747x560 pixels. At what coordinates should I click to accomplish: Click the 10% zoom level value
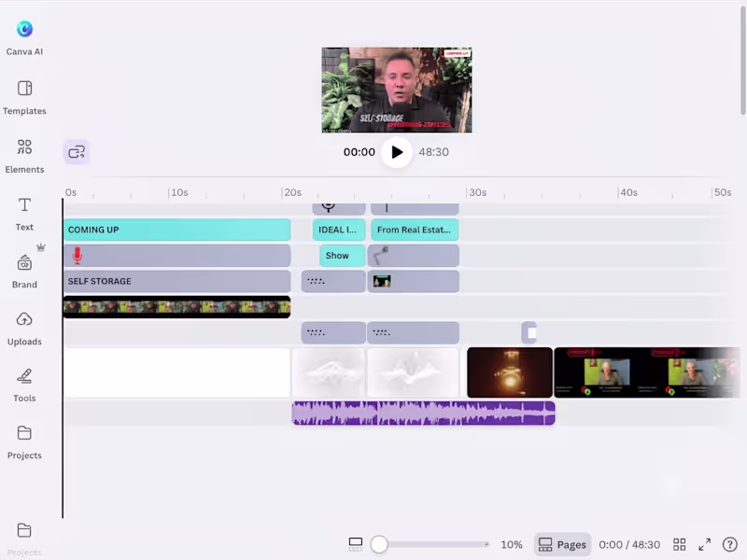pos(512,544)
